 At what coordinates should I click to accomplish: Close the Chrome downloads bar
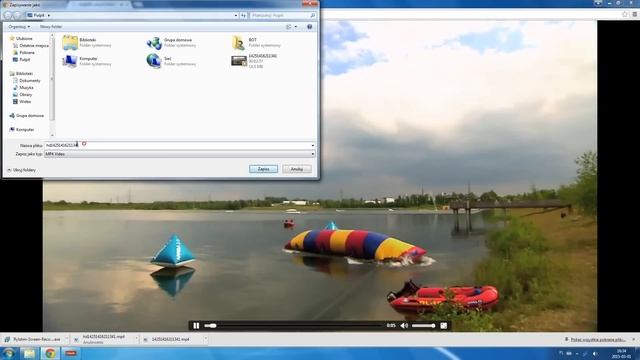pyautogui.click(x=633, y=339)
